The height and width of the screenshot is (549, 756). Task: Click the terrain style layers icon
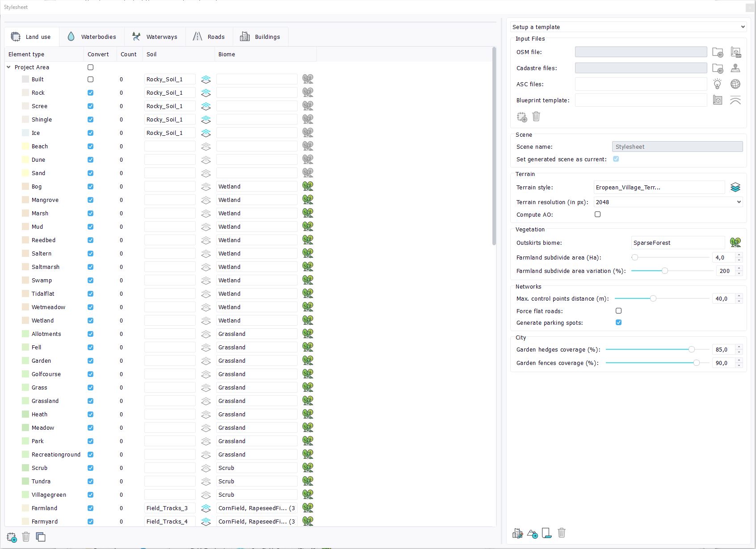(735, 188)
